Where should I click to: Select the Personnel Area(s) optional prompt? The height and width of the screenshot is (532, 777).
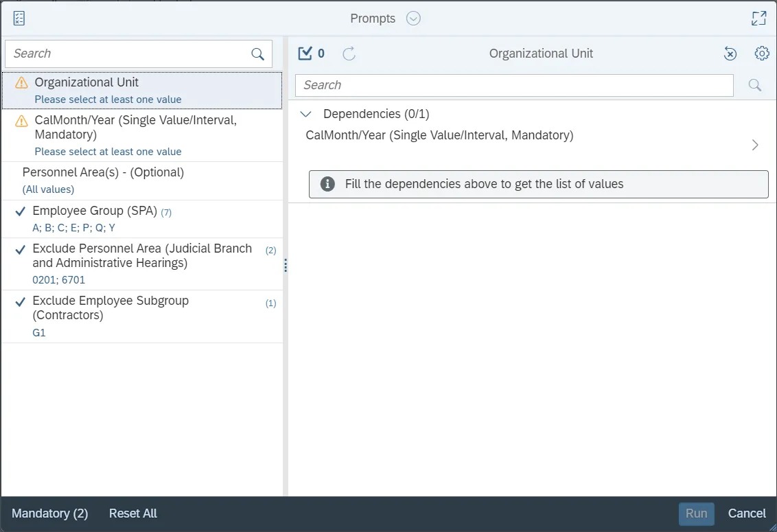(141, 180)
